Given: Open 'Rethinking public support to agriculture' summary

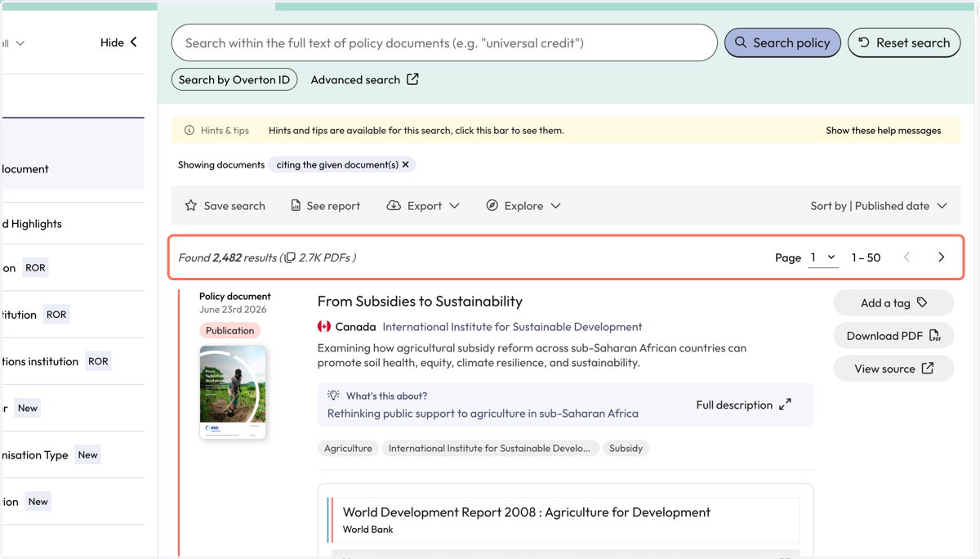Looking at the screenshot, I should 483,413.
